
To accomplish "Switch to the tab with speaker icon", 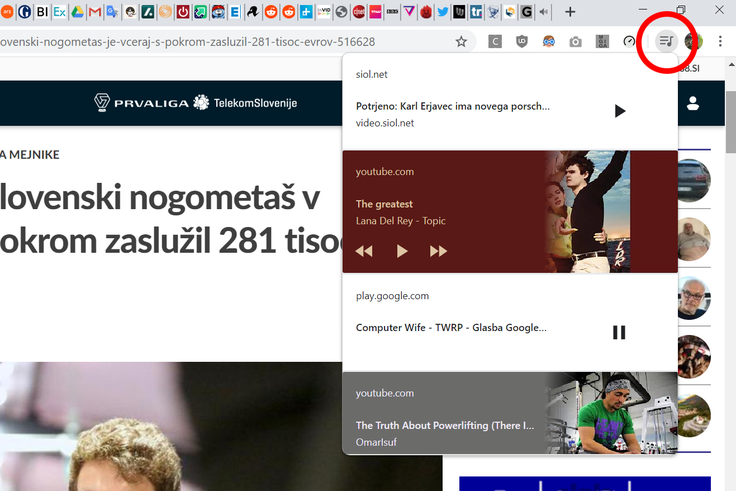I will pos(544,12).
